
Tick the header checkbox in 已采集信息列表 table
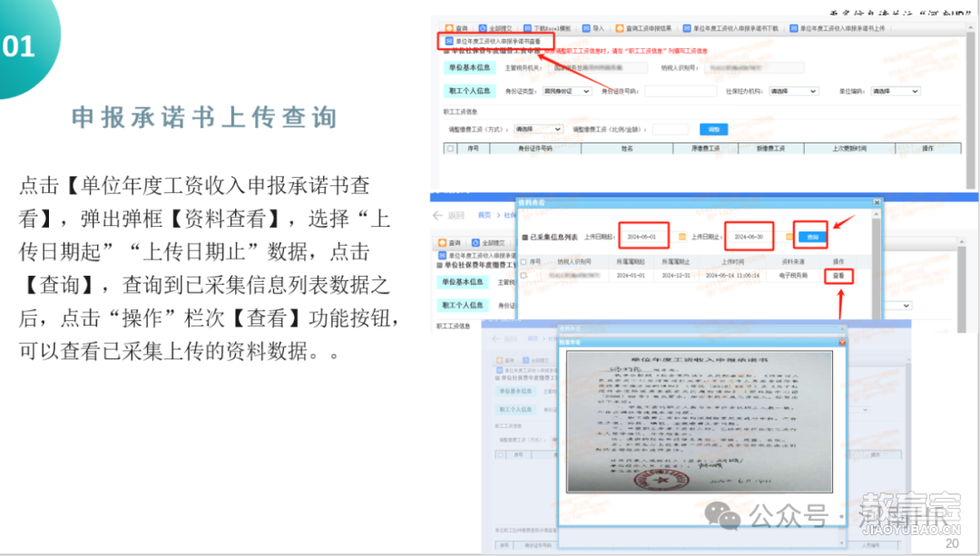[x=524, y=262]
